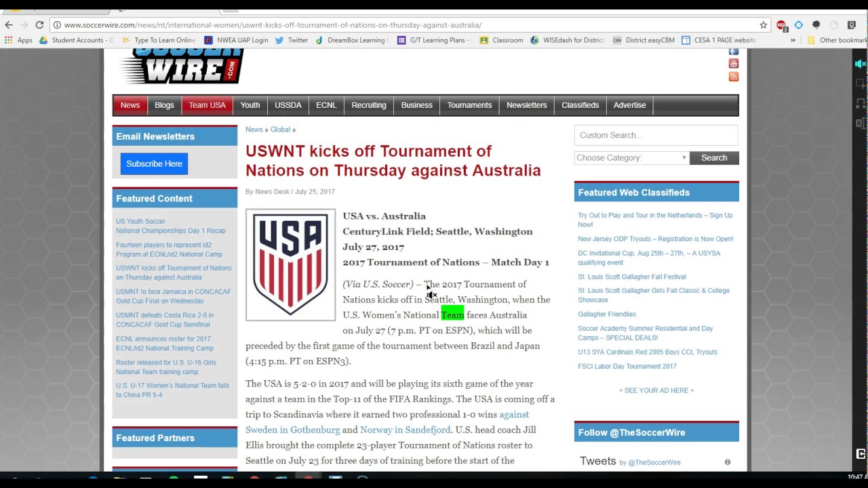Image resolution: width=868 pixels, height=488 pixels.
Task: Open the News menu tab
Action: point(130,105)
